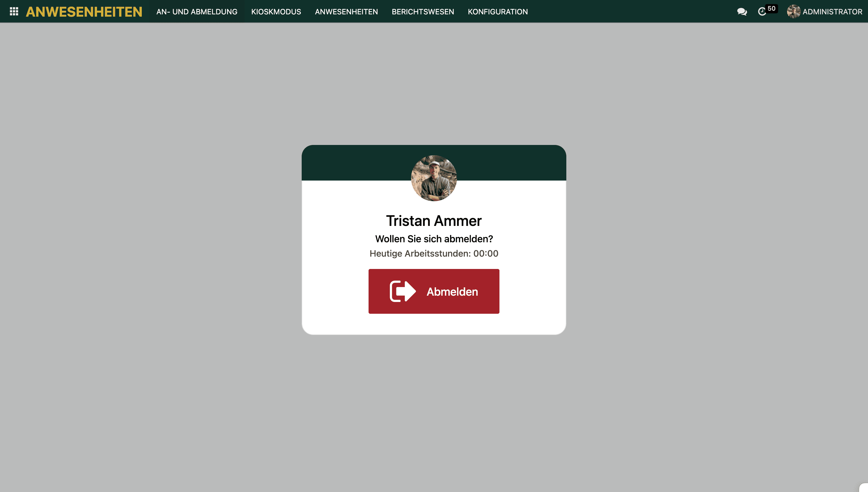
Task: Open the activities clock icon
Action: [x=762, y=12]
